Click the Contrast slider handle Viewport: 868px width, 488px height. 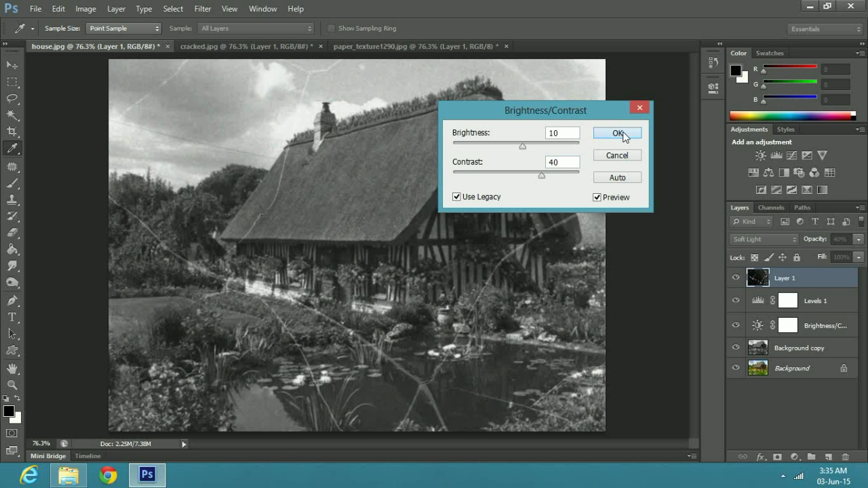point(541,176)
